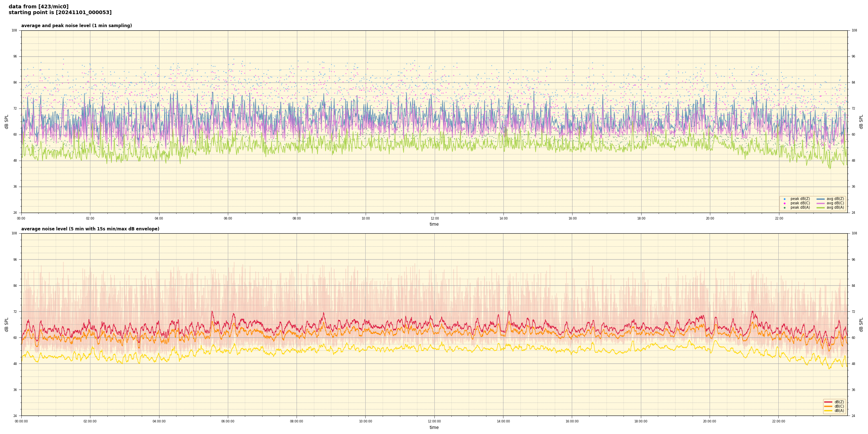
Task: Click the peak dB(C) magenta legend marker
Action: [784, 203]
